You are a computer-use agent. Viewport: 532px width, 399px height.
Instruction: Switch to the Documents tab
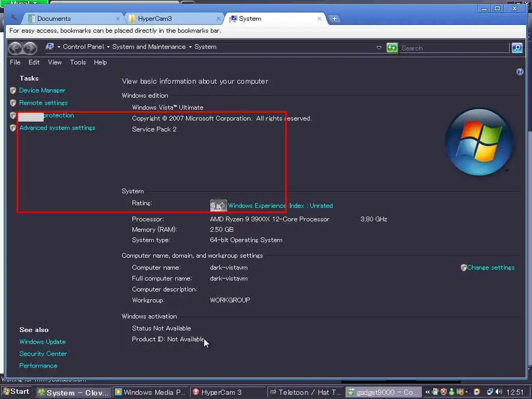coord(72,19)
